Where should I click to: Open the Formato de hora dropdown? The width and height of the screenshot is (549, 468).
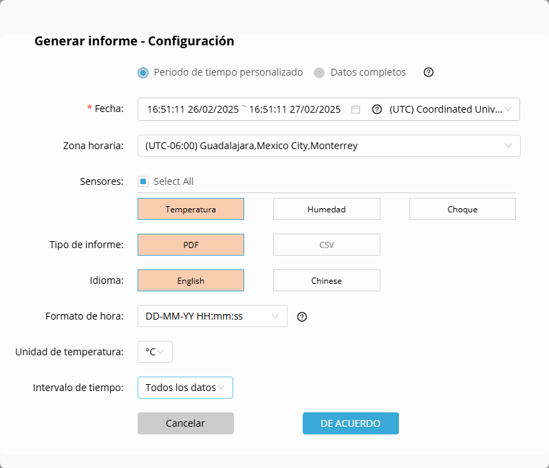212,316
